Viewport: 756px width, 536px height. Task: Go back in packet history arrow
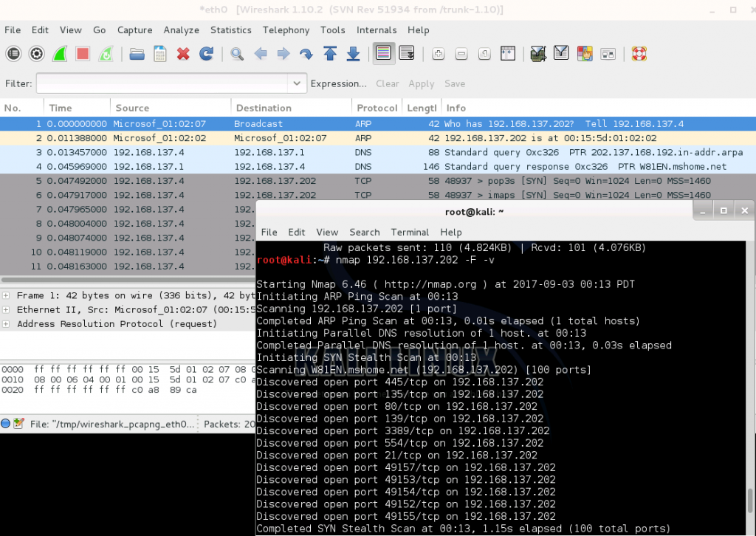pyautogui.click(x=261, y=53)
